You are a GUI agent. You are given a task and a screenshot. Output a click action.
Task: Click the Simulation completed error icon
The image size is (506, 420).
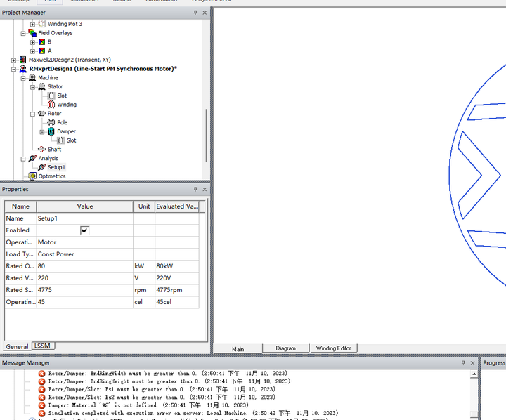(42, 413)
